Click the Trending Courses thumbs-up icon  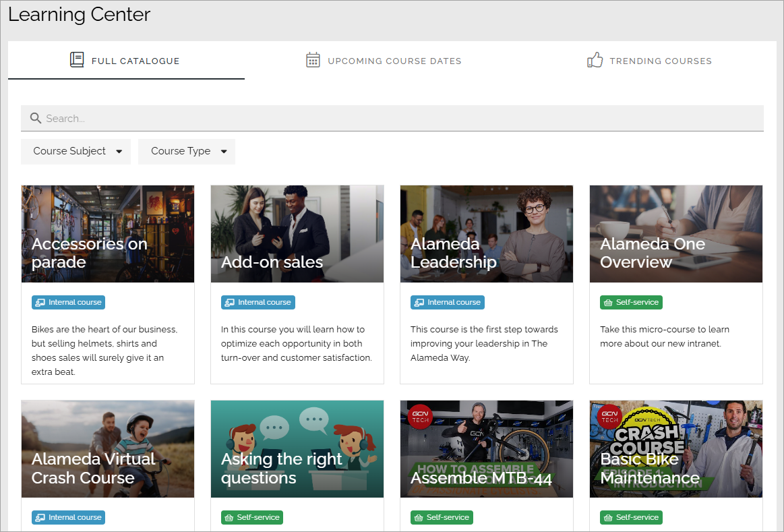pos(595,60)
